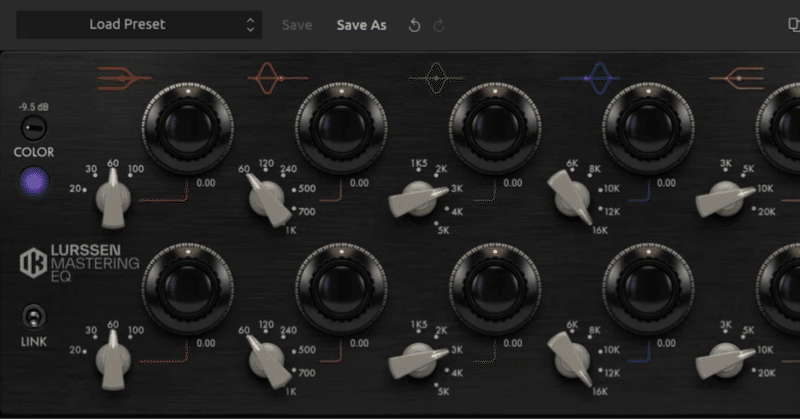Click bottom row high-mid band 0.00 value
This screenshot has height=419, width=800.
pyautogui.click(x=666, y=343)
